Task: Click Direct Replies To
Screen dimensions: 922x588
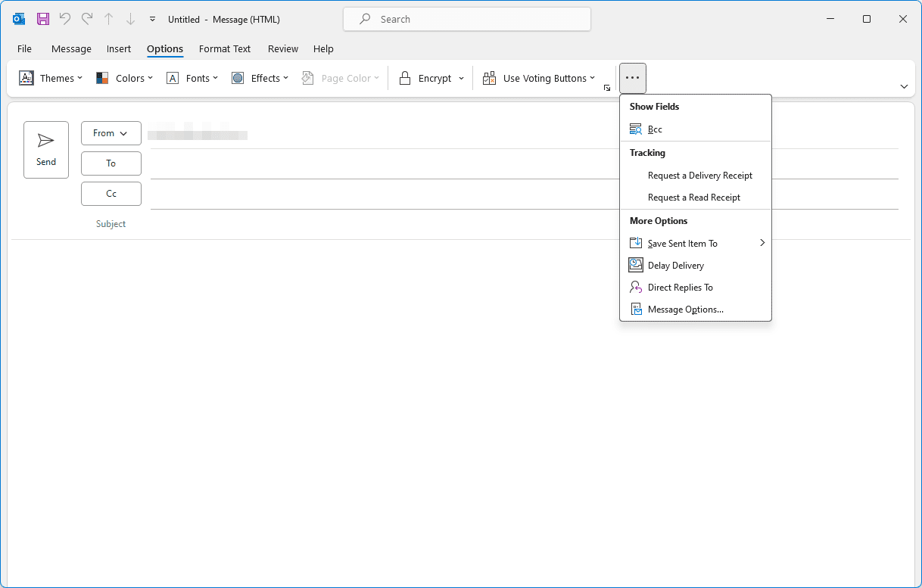Action: click(x=679, y=287)
